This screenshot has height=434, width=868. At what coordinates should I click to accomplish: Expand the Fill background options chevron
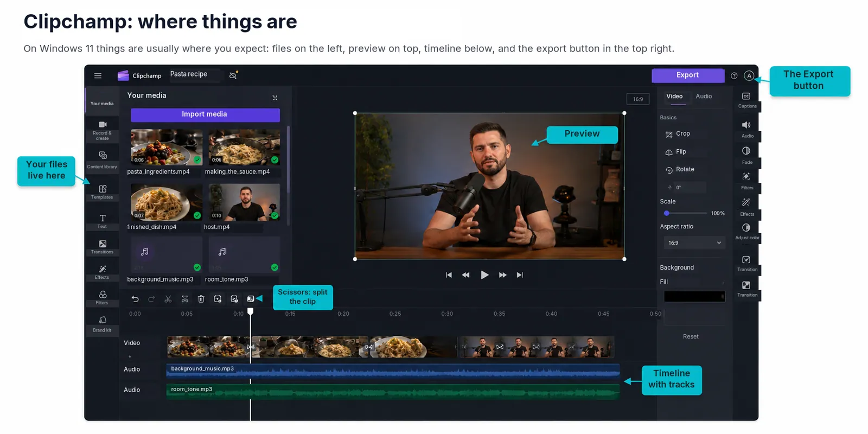(723, 283)
